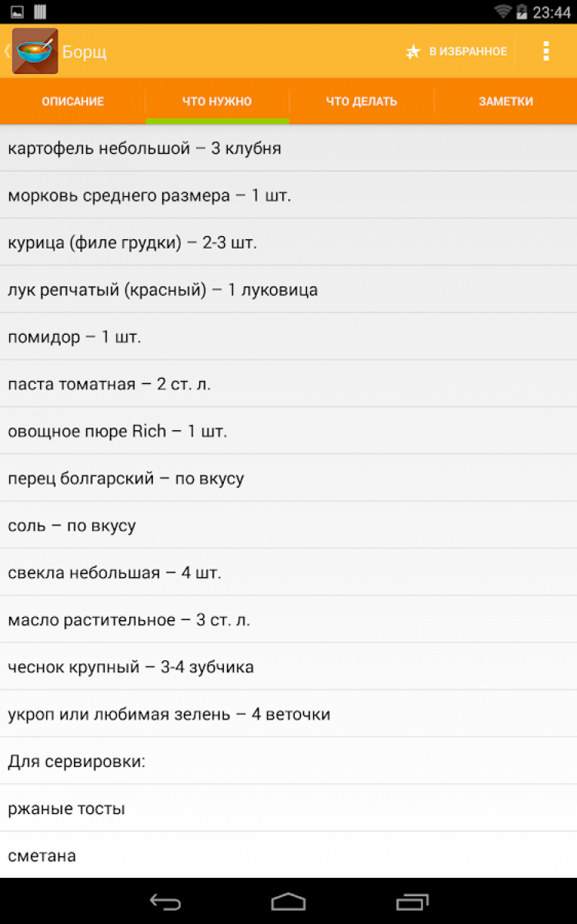Open the three-dot overflow menu
Screen dimensions: 577x924
pos(546,52)
